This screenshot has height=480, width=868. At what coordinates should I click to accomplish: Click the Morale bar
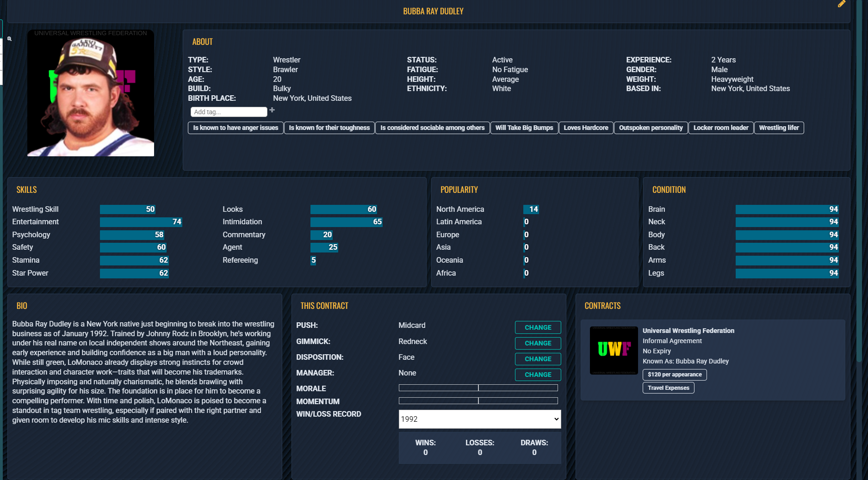pyautogui.click(x=478, y=388)
